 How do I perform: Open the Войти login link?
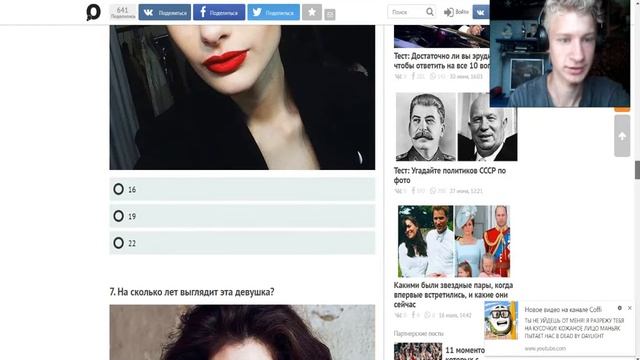click(x=456, y=12)
